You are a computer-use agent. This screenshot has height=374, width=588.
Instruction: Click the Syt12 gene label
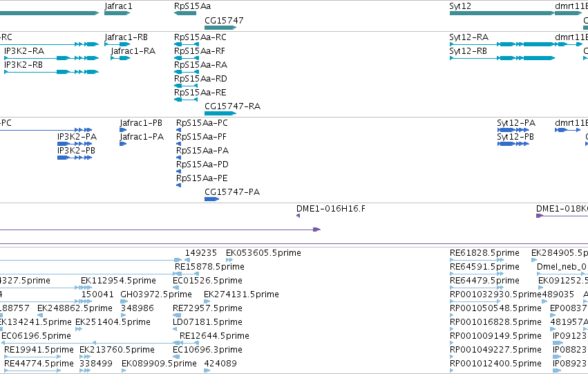point(460,6)
